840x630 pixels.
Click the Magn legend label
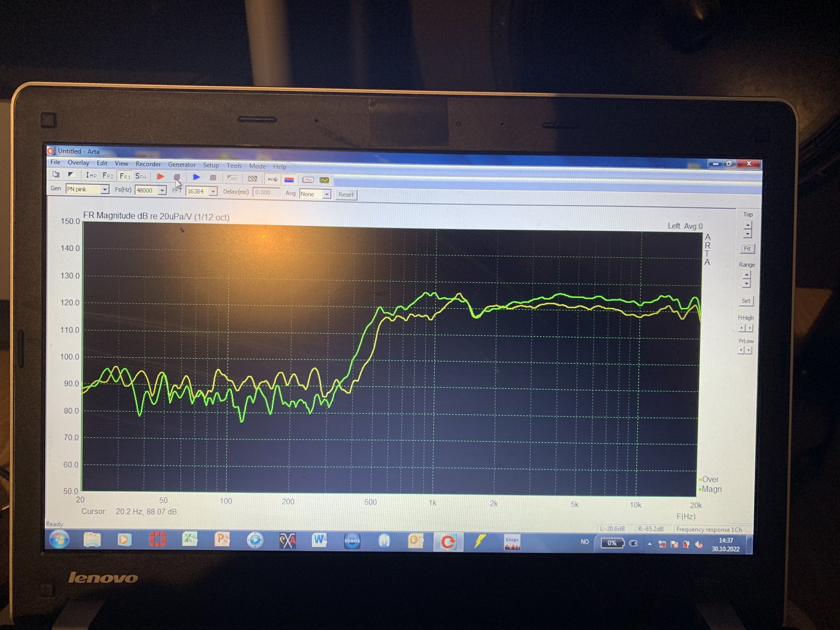(x=712, y=489)
